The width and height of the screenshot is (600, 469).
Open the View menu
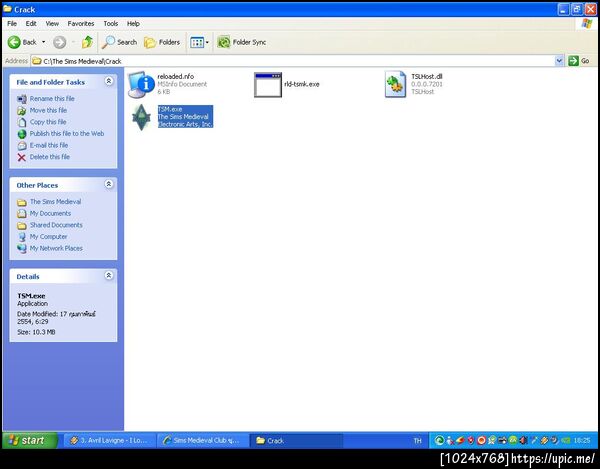pos(52,23)
